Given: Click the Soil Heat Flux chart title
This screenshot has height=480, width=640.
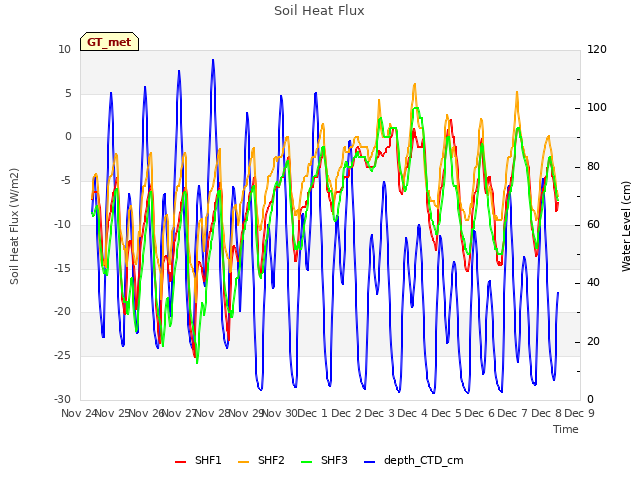Looking at the screenshot, I should click(319, 11).
